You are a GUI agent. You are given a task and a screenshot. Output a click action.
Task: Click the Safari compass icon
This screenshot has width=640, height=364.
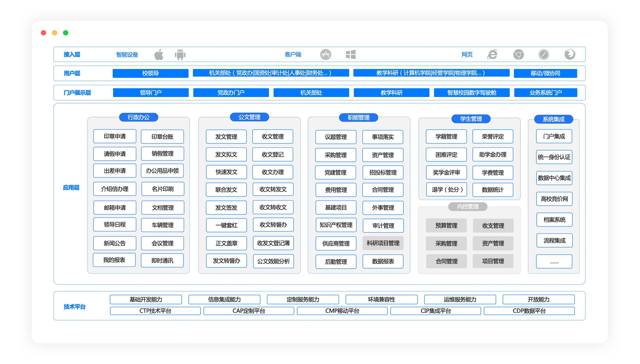[x=543, y=54]
